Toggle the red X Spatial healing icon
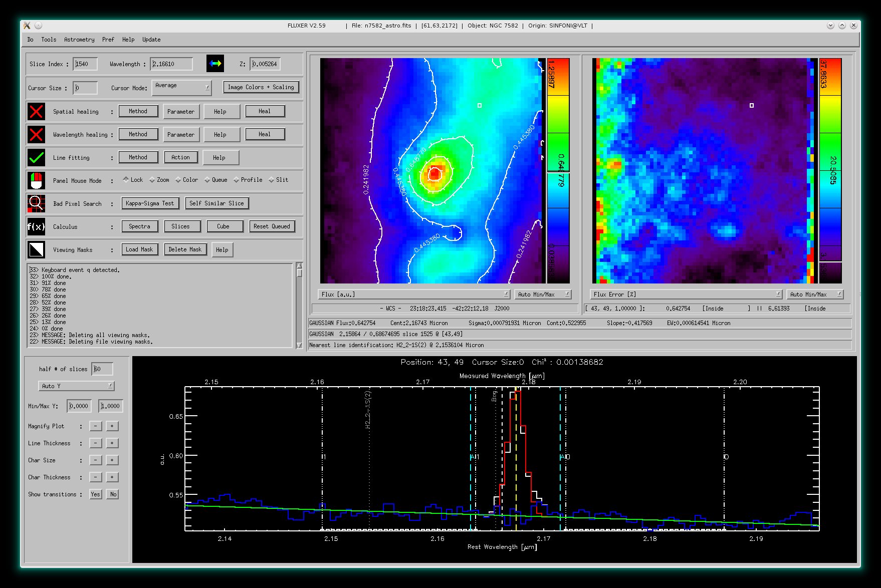The height and width of the screenshot is (588, 881). pos(36,111)
